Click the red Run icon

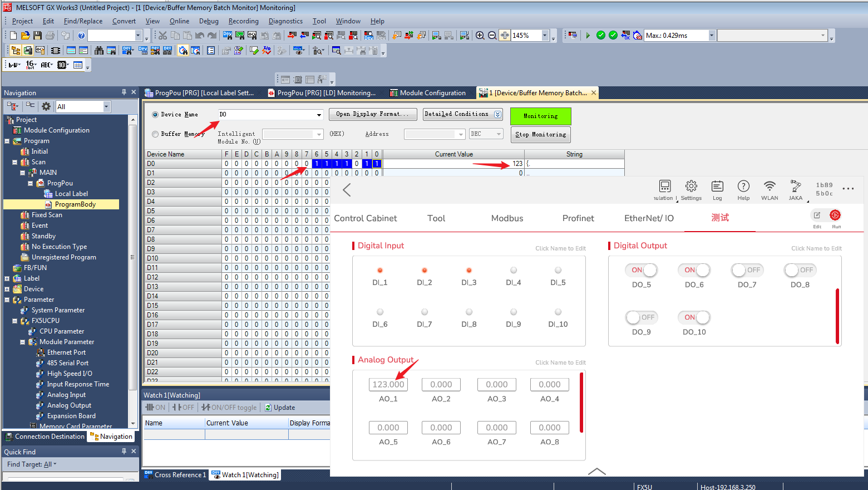tap(835, 215)
